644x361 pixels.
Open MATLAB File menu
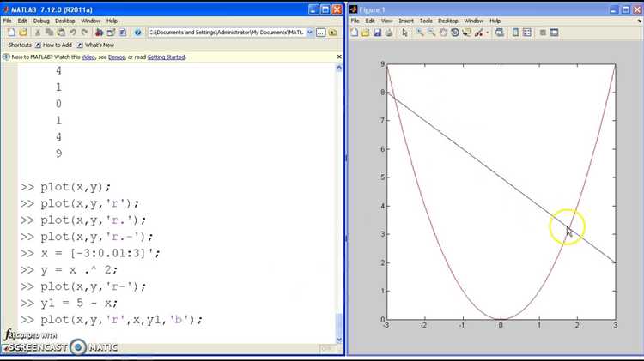(x=8, y=21)
